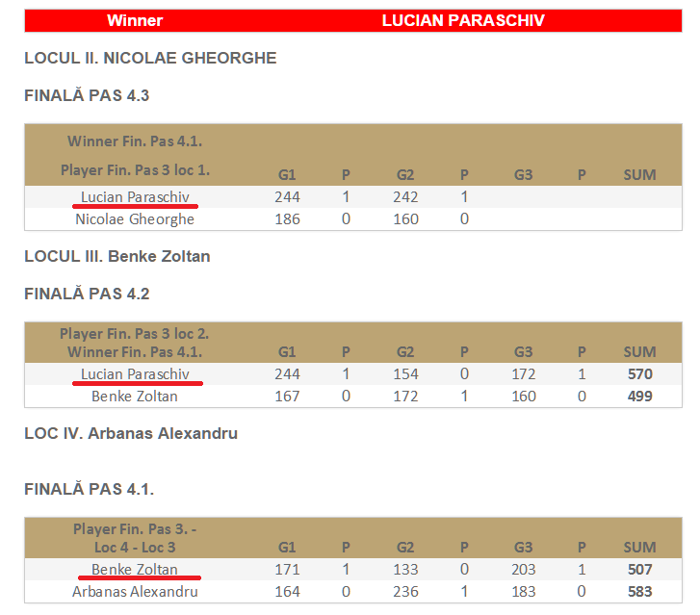The width and height of the screenshot is (700, 615).
Task: Click Nicolae Gheorghe's G2 score 160
Action: (x=405, y=219)
